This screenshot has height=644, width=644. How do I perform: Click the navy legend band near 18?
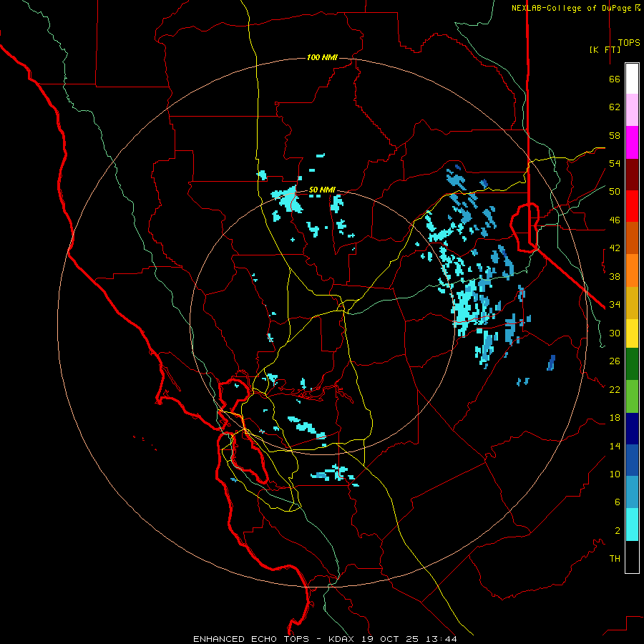pyautogui.click(x=632, y=429)
